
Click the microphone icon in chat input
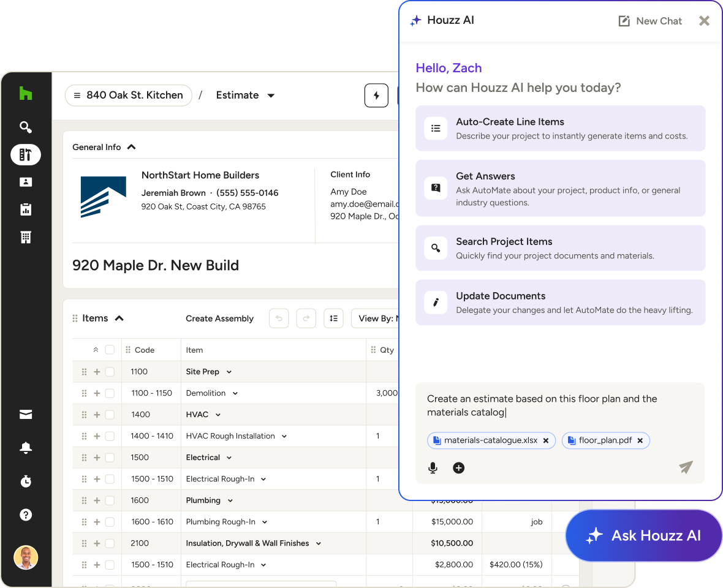[433, 468]
